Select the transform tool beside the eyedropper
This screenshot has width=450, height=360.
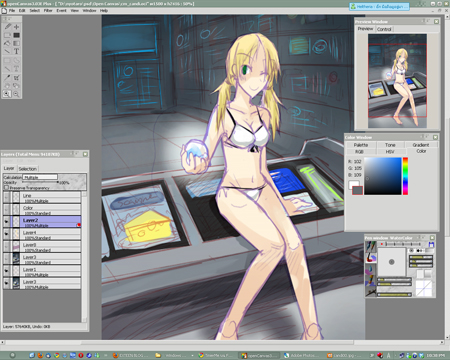point(16,78)
